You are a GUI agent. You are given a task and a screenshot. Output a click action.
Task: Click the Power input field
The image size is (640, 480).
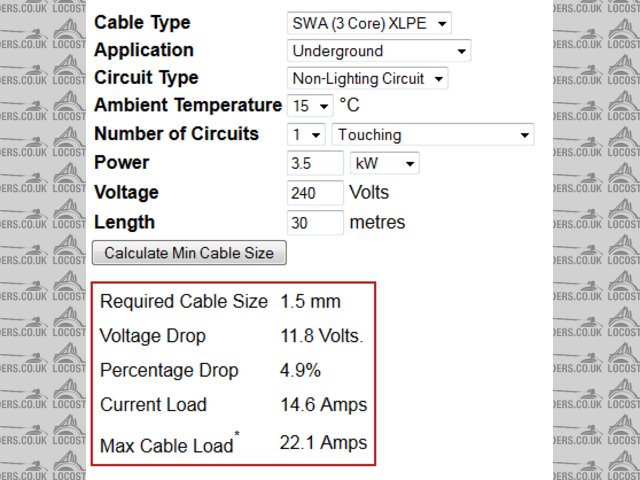tap(314, 163)
